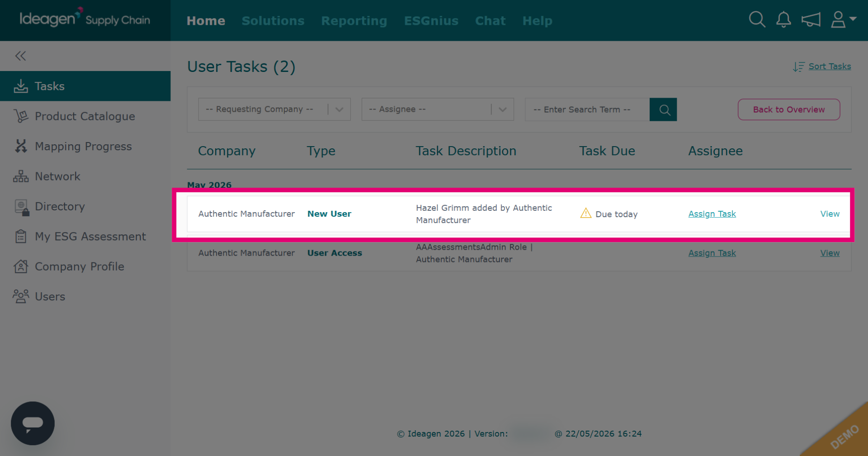868x456 pixels.
Task: Click Assign Task for the User Access row
Action: point(712,253)
